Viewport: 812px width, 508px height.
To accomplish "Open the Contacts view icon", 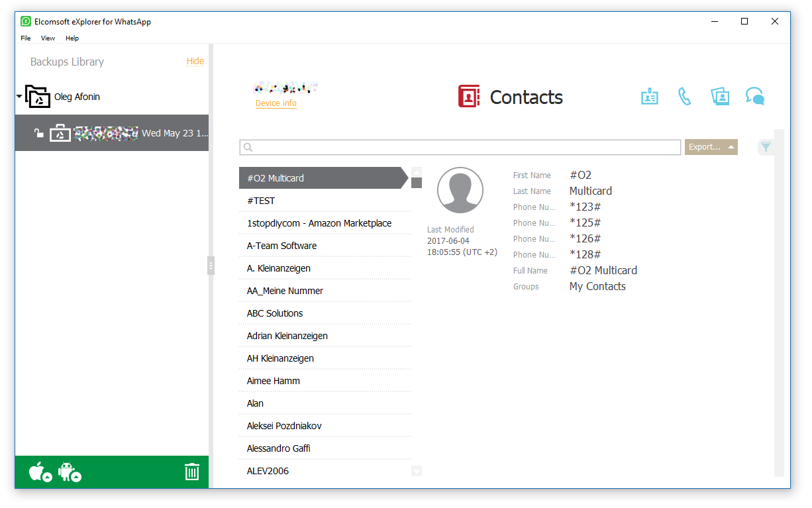I will 649,97.
